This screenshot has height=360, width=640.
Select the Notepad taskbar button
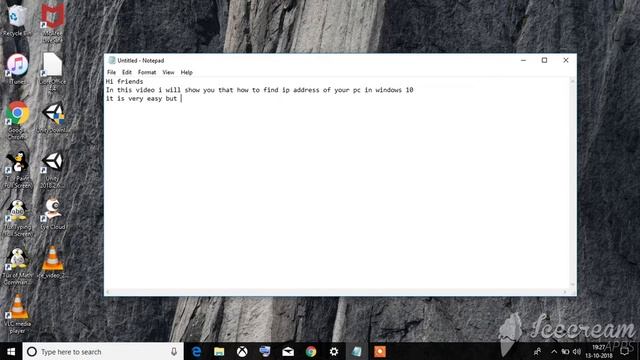pyautogui.click(x=357, y=351)
